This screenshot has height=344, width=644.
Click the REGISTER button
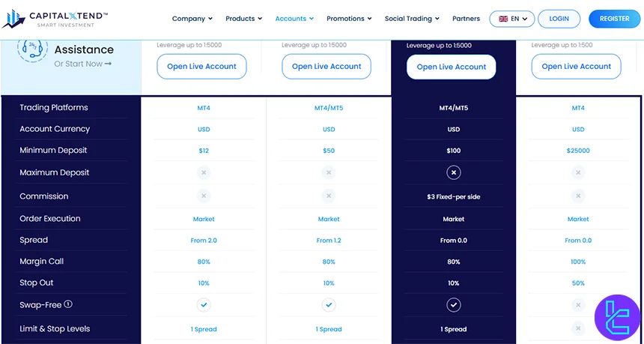pos(615,19)
